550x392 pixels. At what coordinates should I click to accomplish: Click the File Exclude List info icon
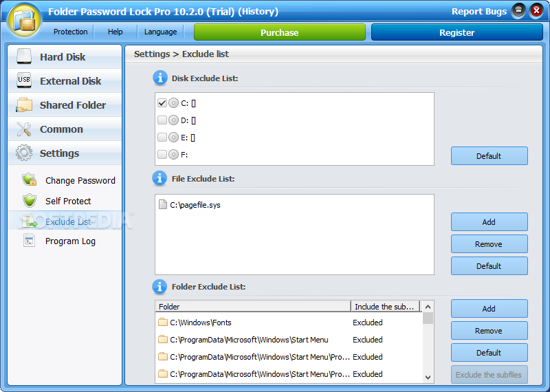(x=159, y=178)
